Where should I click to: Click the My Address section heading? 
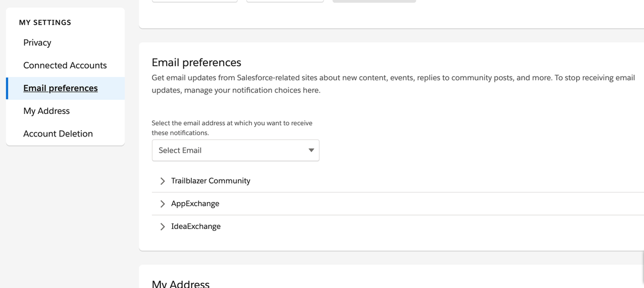(181, 284)
